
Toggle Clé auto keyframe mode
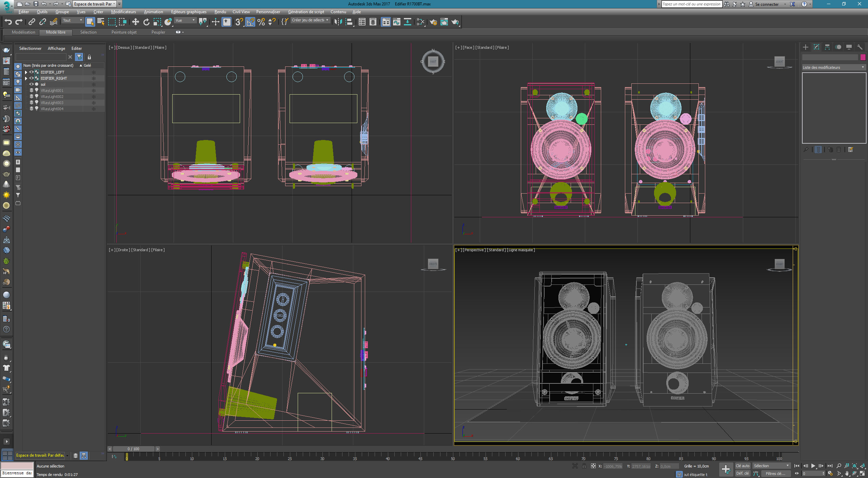tap(743, 466)
